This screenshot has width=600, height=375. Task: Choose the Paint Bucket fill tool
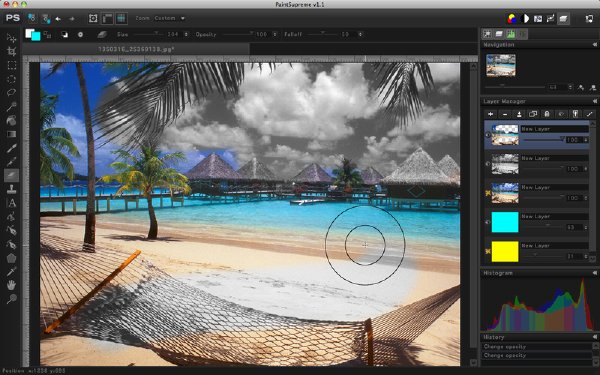pyautogui.click(x=11, y=121)
